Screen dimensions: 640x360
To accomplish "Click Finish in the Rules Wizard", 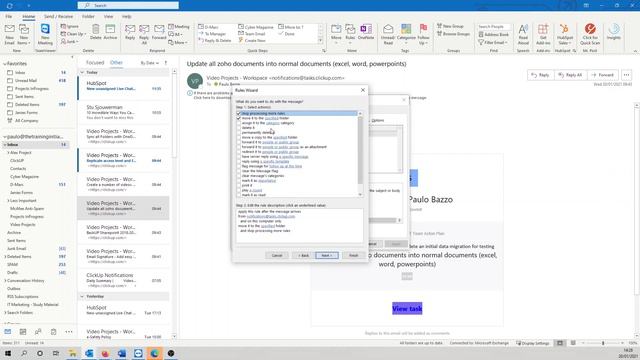I will click(353, 255).
